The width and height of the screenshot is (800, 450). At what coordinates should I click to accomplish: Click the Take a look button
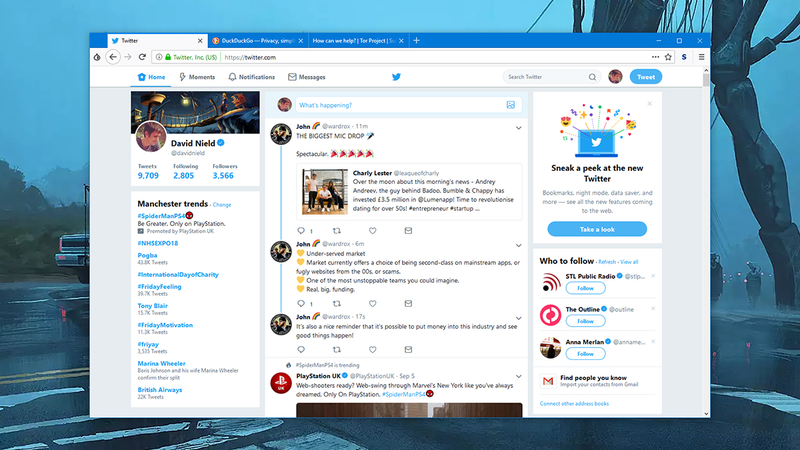(597, 229)
